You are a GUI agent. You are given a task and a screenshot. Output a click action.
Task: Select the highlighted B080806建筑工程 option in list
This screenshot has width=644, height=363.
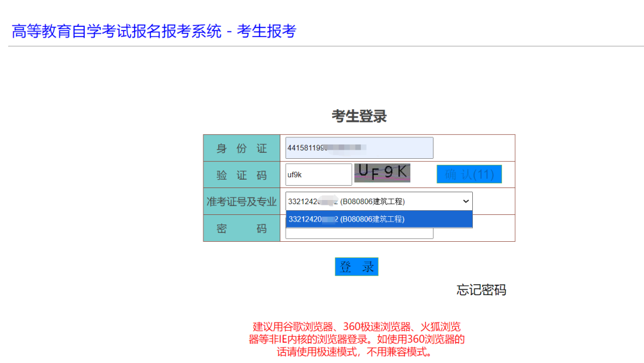(379, 219)
